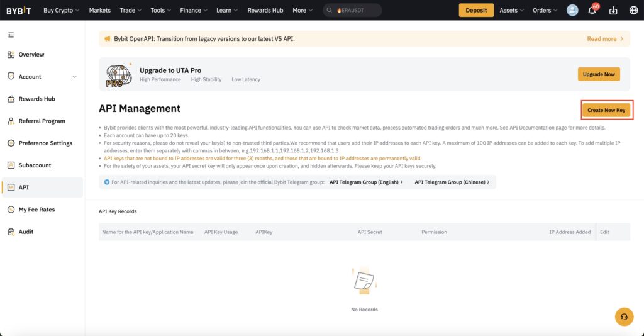Screen dimensions: 644x336
Task: Click the Subaccount icon
Action: point(11,165)
